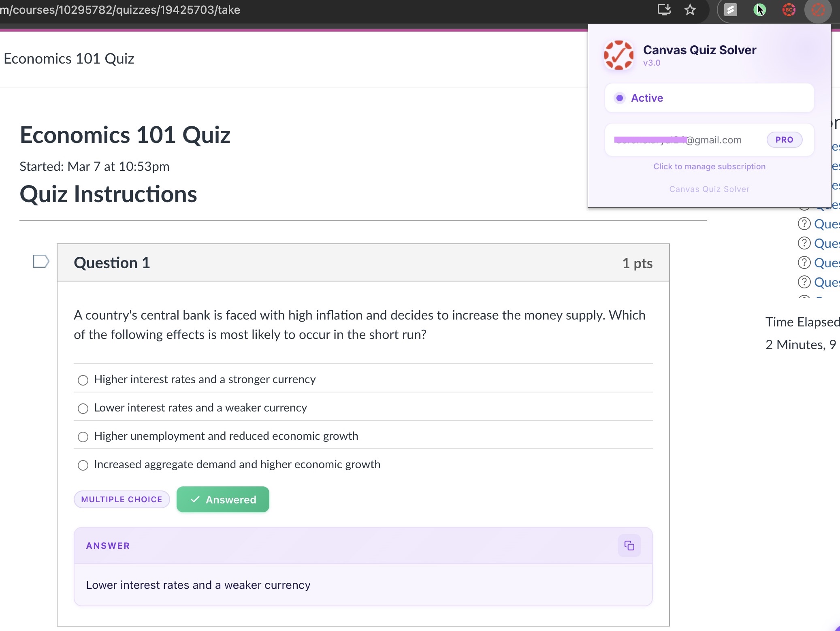Copy the answer using the copy icon
Screen dimensions: 840x631
tap(629, 546)
